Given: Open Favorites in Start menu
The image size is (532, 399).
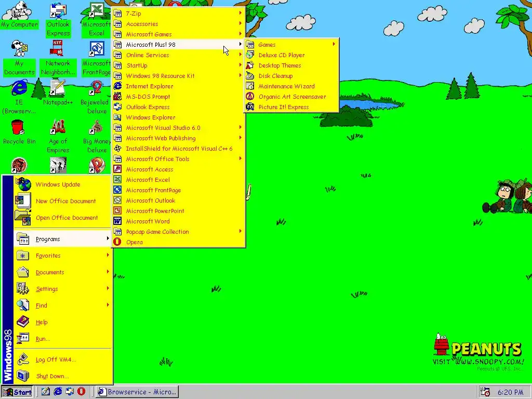Looking at the screenshot, I should (62, 256).
